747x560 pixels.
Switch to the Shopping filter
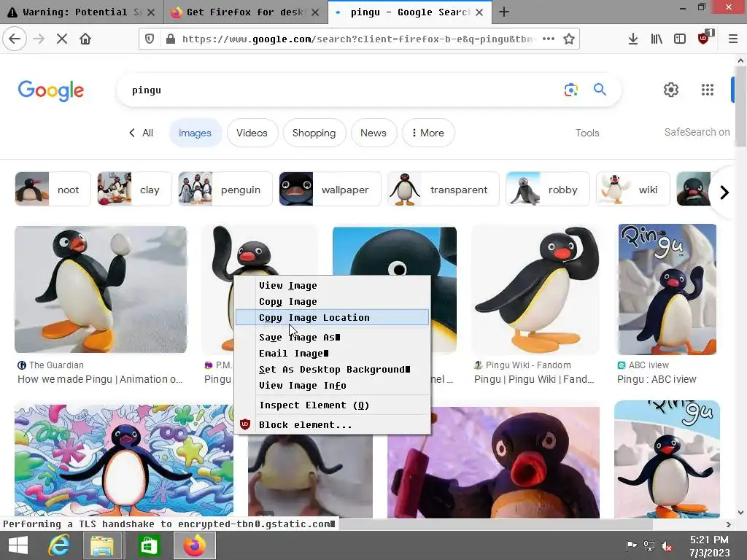click(314, 133)
